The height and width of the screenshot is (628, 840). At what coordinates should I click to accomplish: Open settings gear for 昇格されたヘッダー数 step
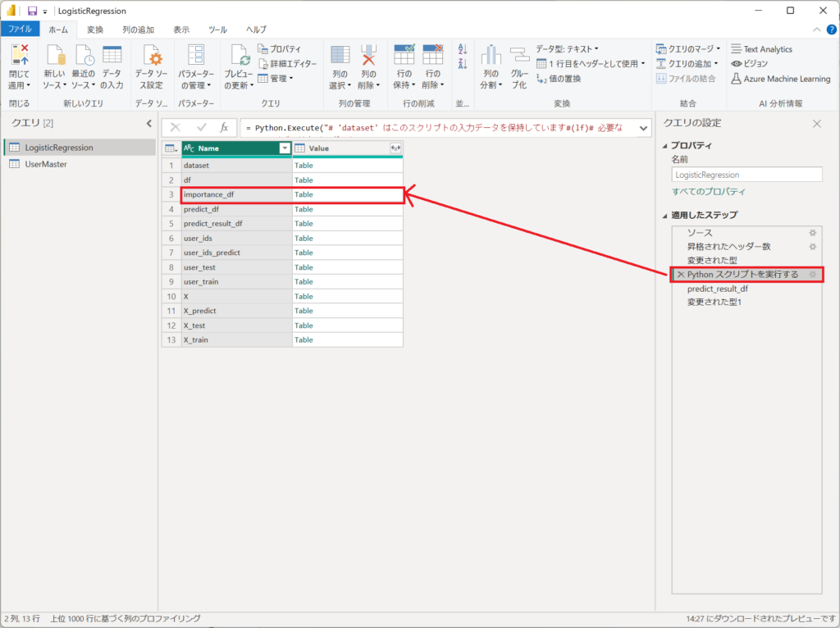point(813,247)
